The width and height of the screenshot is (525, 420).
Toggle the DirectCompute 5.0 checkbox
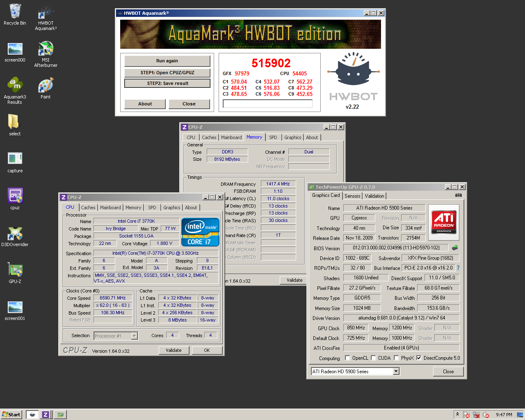point(419,358)
